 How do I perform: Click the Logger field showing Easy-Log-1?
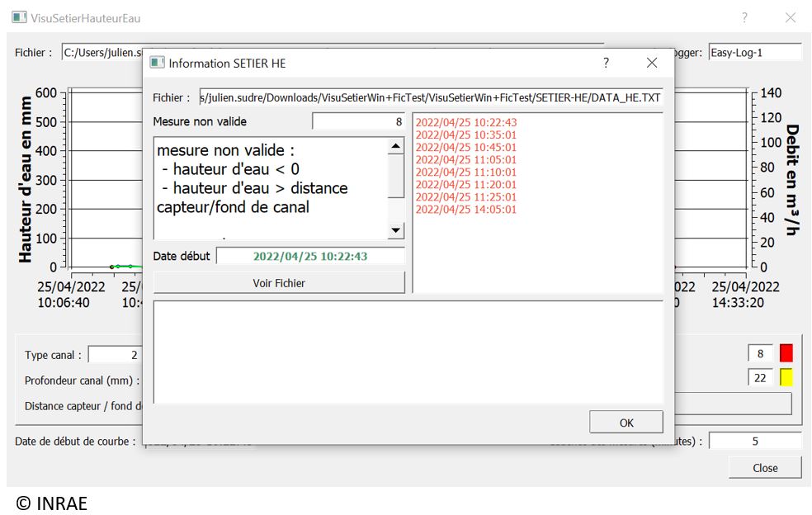754,53
